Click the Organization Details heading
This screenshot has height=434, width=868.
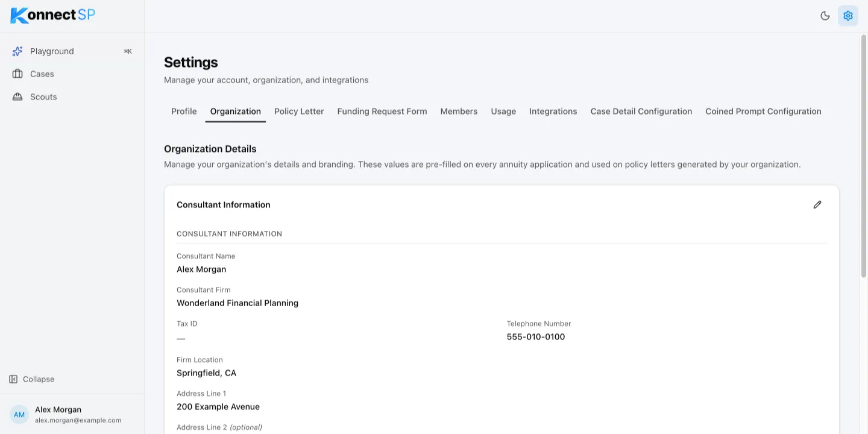pos(210,149)
